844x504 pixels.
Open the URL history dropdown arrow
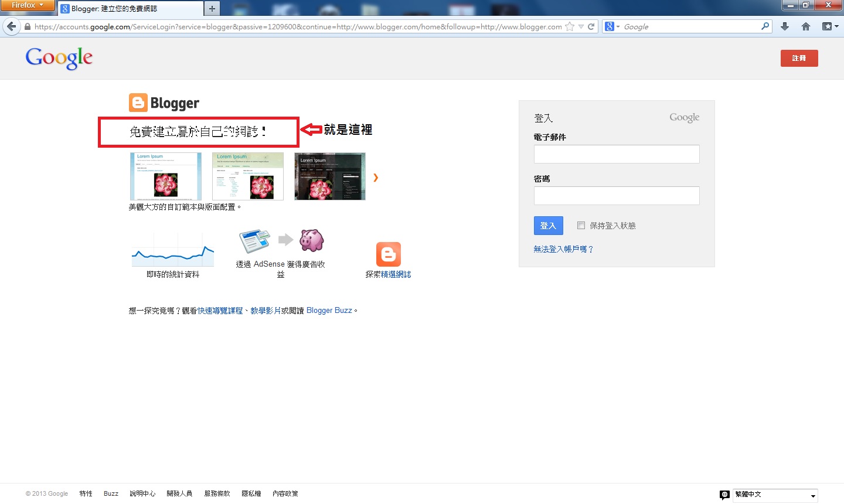click(581, 26)
